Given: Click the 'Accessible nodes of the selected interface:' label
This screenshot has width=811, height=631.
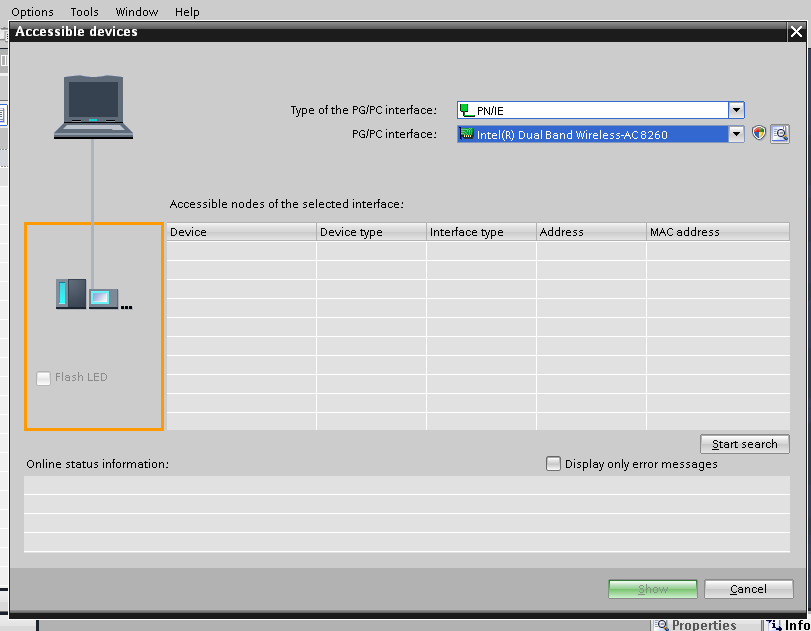Looking at the screenshot, I should point(287,204).
